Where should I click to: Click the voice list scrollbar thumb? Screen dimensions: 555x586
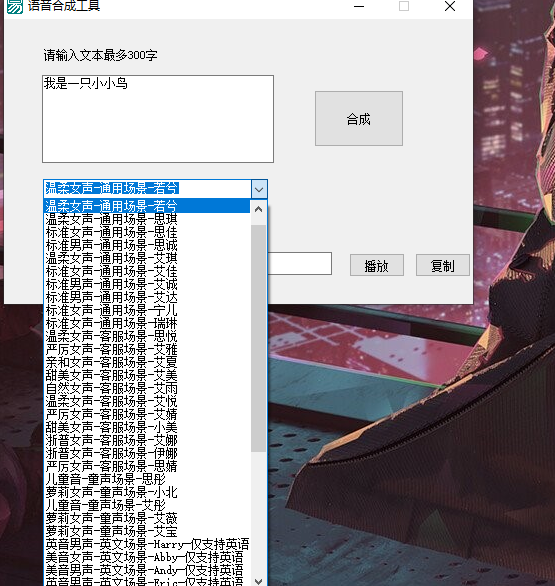258,338
